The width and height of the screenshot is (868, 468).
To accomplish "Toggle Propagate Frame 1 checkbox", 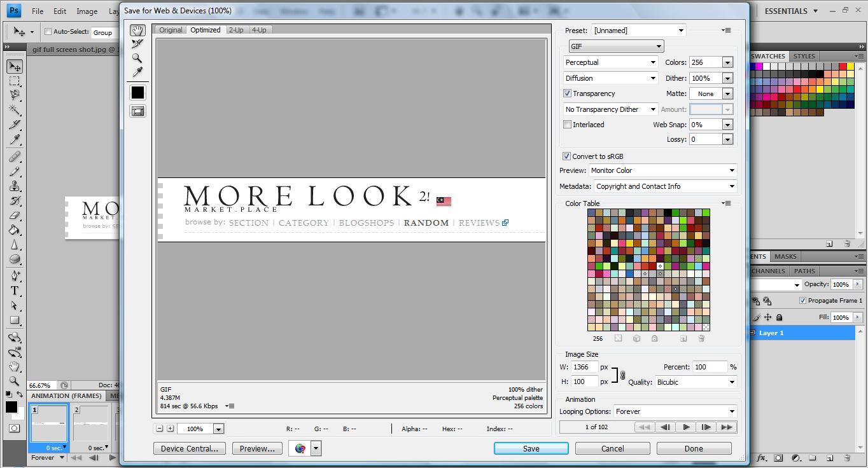I will 802,300.
